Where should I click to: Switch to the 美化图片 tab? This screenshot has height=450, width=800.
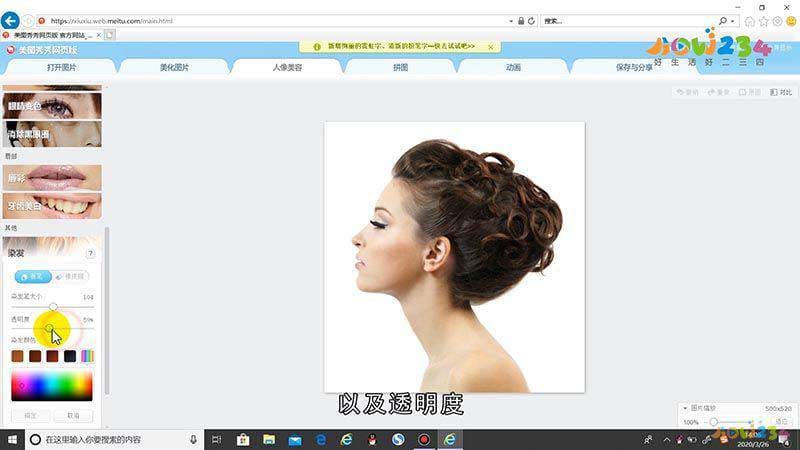174,67
